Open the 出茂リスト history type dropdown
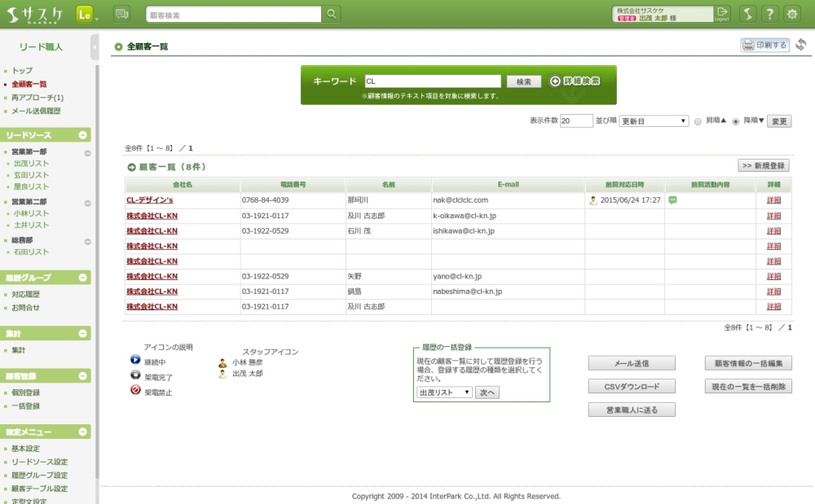 (443, 392)
